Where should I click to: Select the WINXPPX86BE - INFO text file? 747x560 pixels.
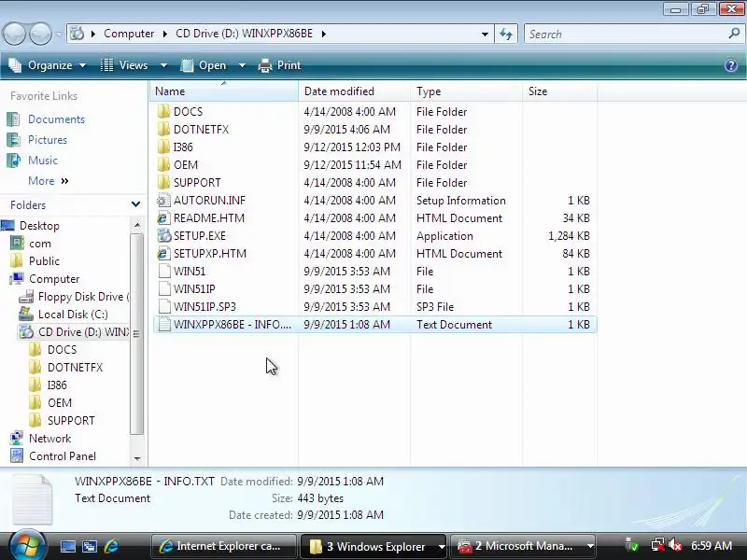(x=375, y=324)
